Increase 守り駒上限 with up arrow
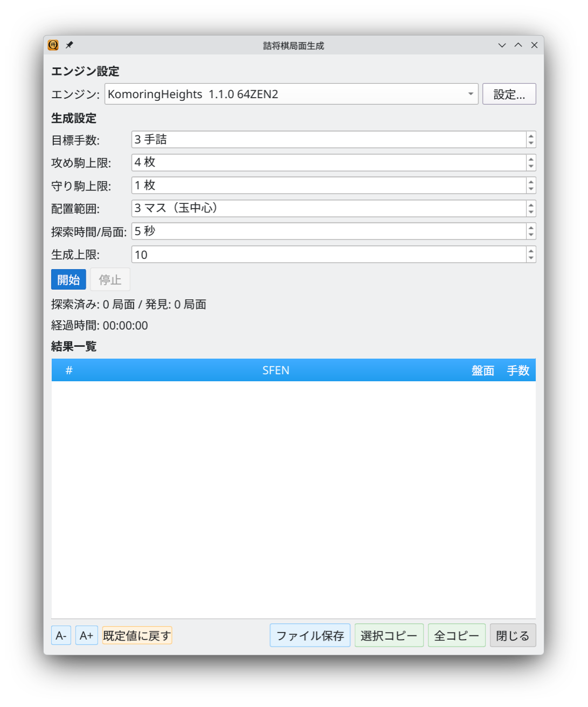This screenshot has width=588, height=707. click(x=531, y=182)
